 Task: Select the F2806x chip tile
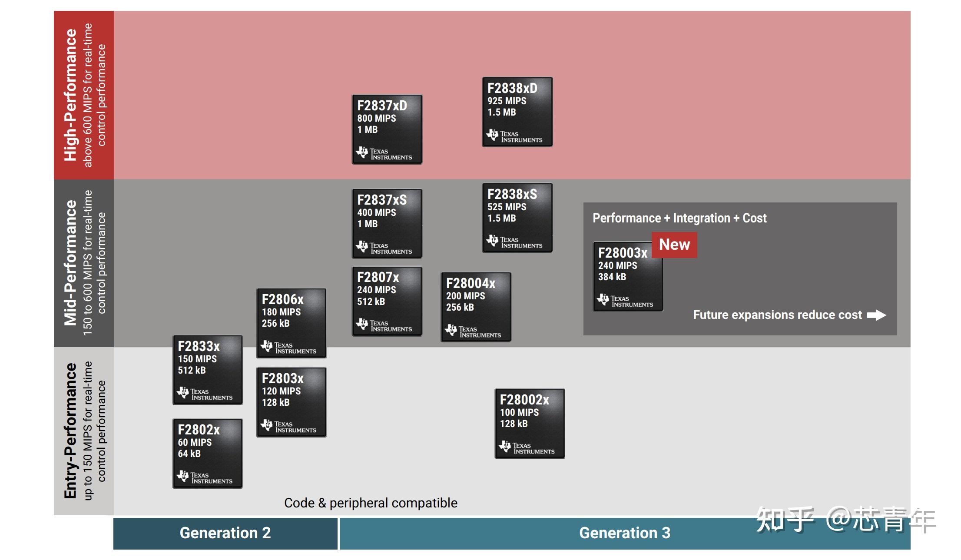[x=291, y=323]
